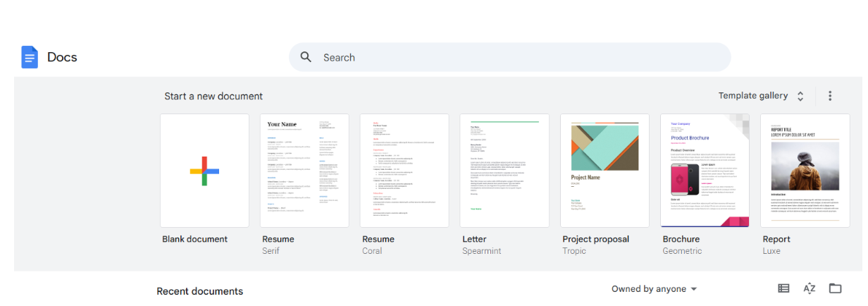Select the Letter Spearmint template thumbnail
Image resolution: width=868 pixels, height=306 pixels.
click(504, 171)
